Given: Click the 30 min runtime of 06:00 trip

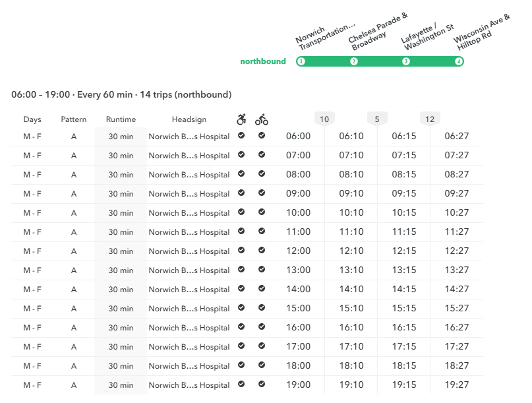Looking at the screenshot, I should [x=121, y=137].
